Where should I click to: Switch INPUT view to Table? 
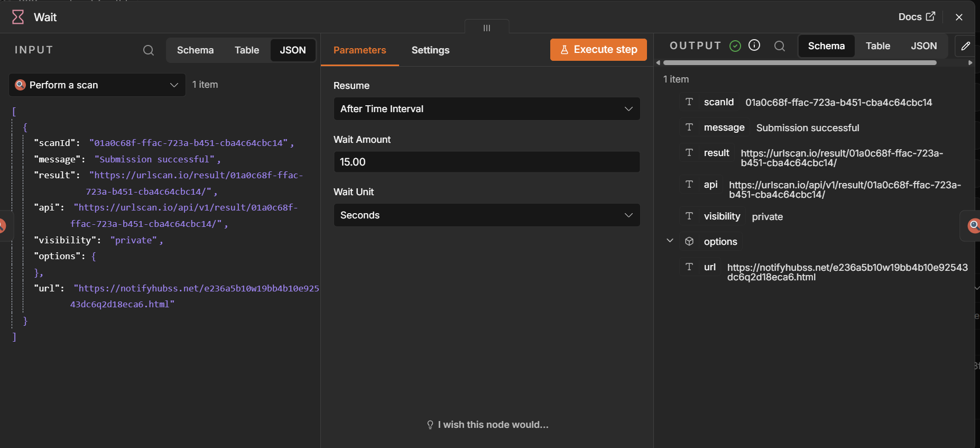[x=247, y=50]
